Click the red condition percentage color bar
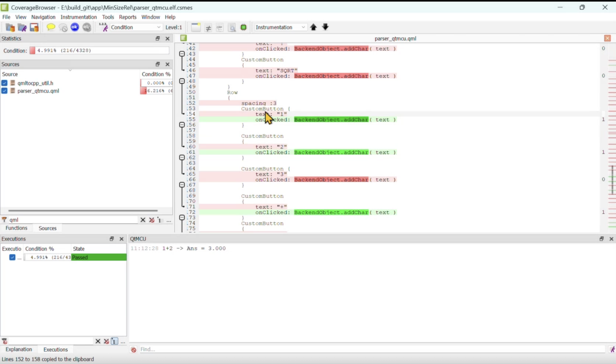The height and width of the screenshot is (364, 616). point(32,50)
